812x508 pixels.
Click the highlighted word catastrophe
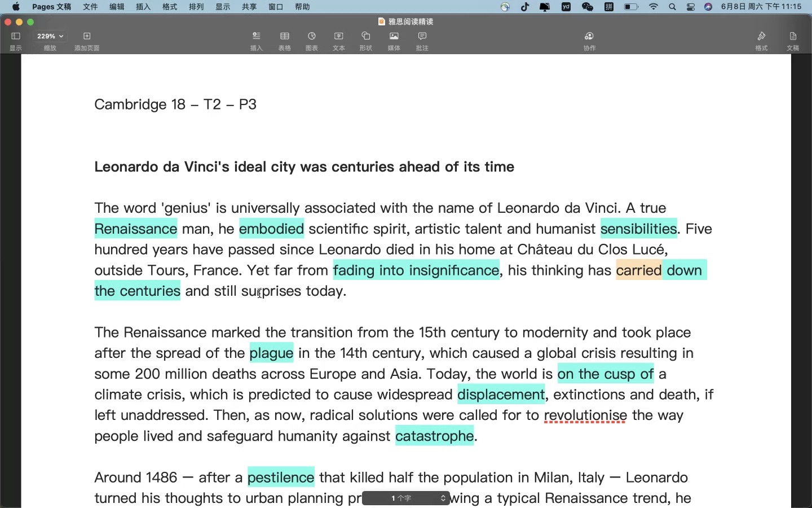[x=434, y=436]
